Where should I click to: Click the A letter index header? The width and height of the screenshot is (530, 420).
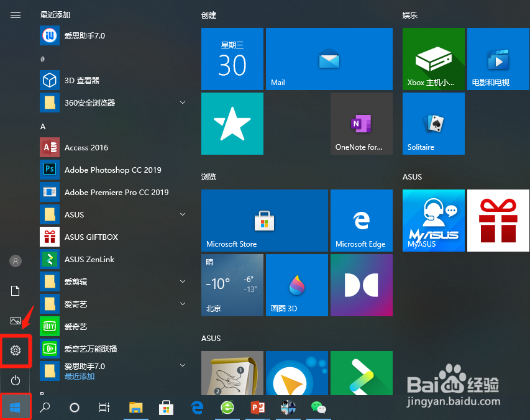[x=43, y=127]
